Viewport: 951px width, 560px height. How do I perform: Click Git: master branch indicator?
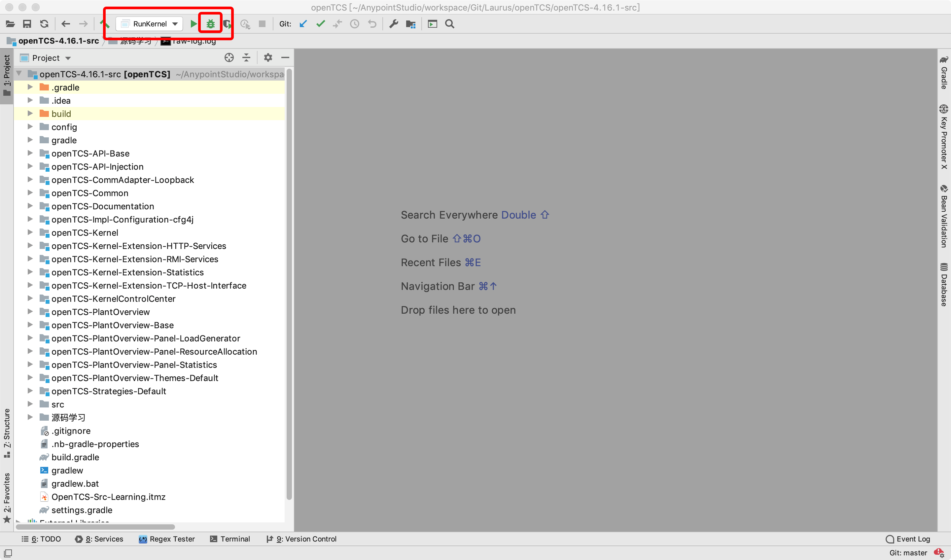pos(908,553)
